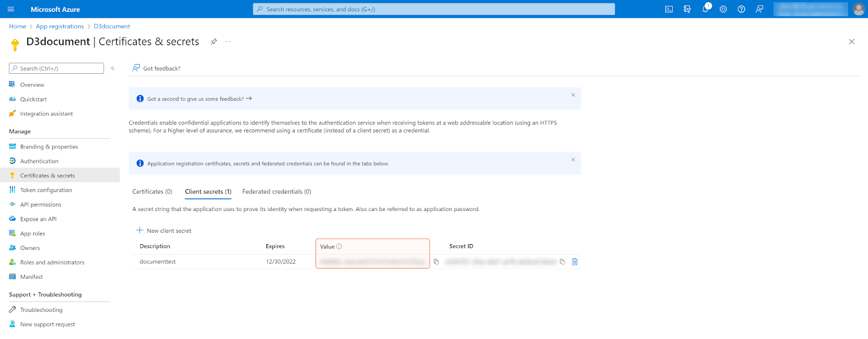Image resolution: width=868 pixels, height=339 pixels.
Task: Pin the Certificates & secrets page
Action: tap(214, 42)
